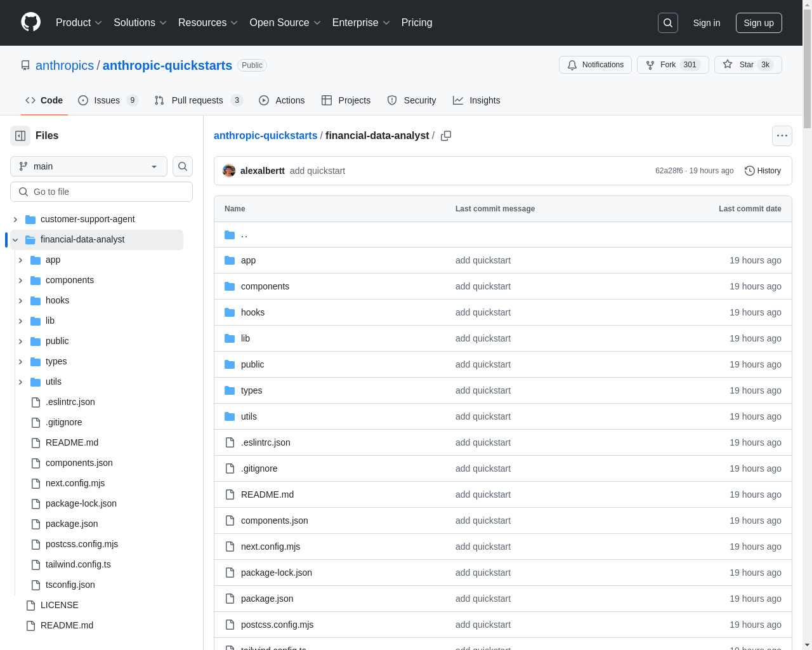812x650 pixels.
Task: Switch to the Pull requests tab
Action: (199, 100)
